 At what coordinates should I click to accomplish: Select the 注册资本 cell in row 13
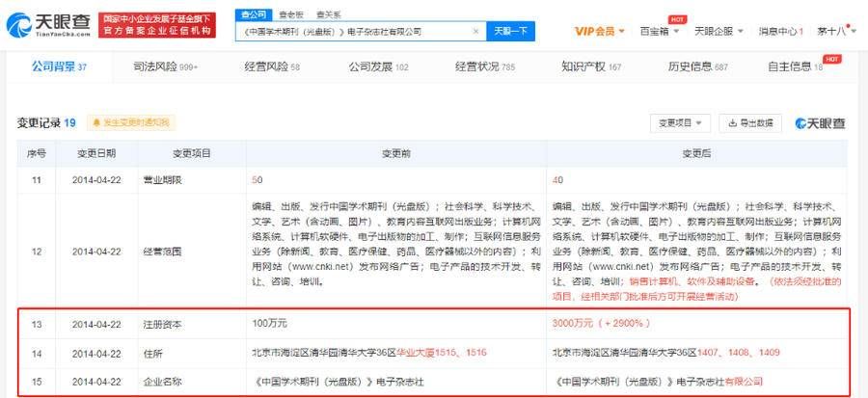[x=192, y=325]
